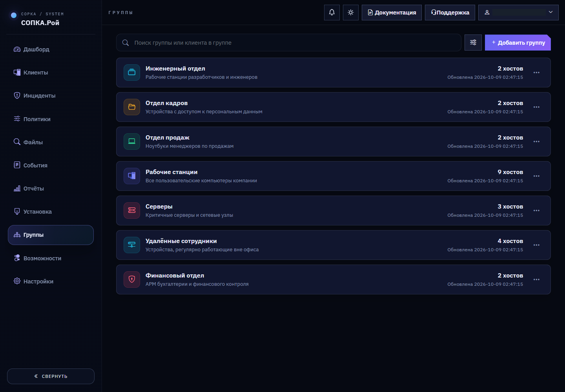
Task: Open more options for Инженерный отдел
Action: 536,73
